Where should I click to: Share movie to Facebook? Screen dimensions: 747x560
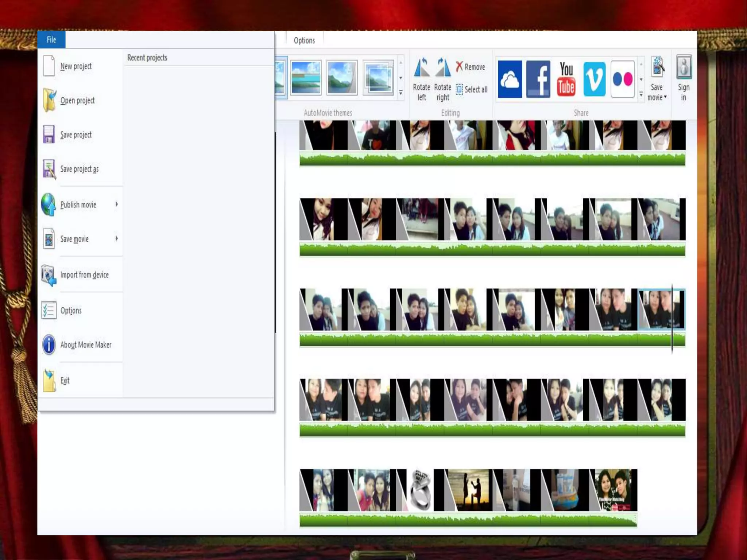(x=538, y=79)
